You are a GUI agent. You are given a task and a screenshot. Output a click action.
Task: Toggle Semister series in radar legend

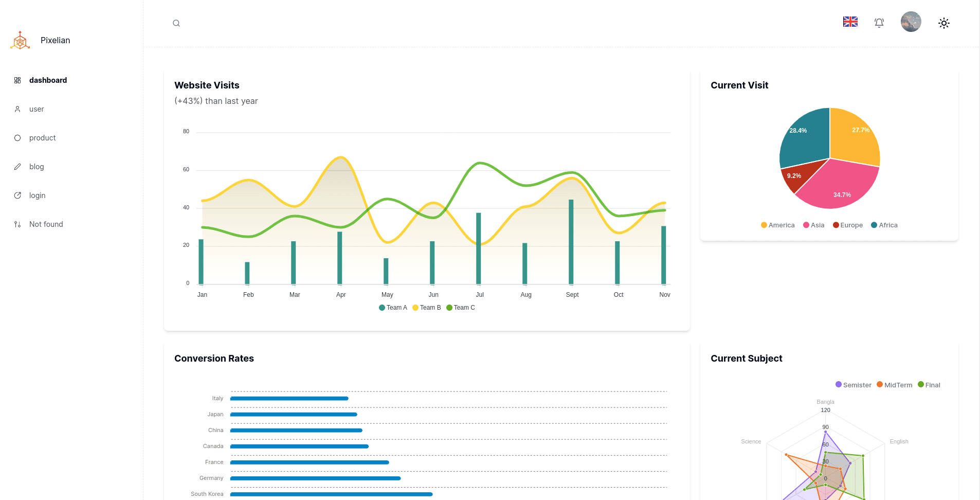click(854, 385)
